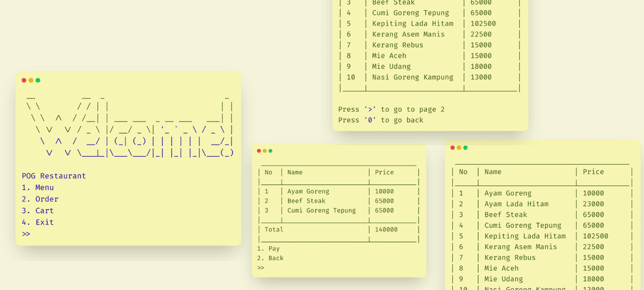The width and height of the screenshot is (644, 290).
Task: Minimize the cart window with Pay option
Action: [265, 151]
